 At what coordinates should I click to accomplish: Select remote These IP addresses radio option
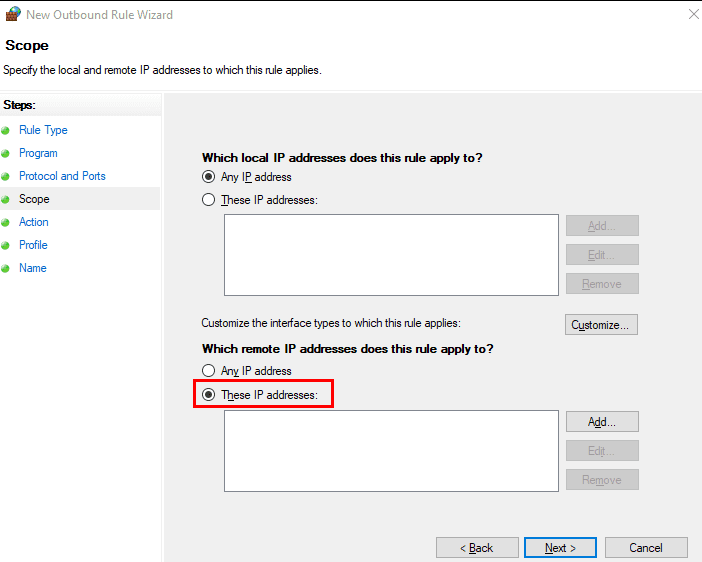pyautogui.click(x=208, y=395)
